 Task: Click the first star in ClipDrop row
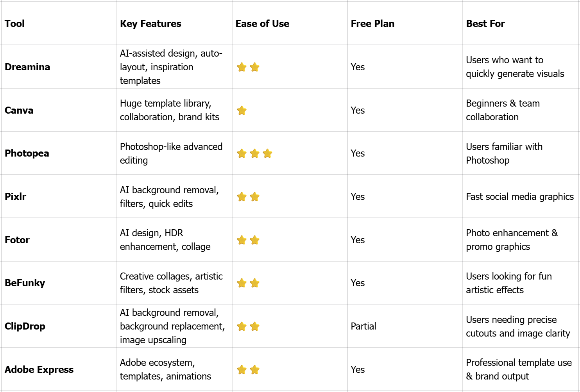click(x=242, y=326)
